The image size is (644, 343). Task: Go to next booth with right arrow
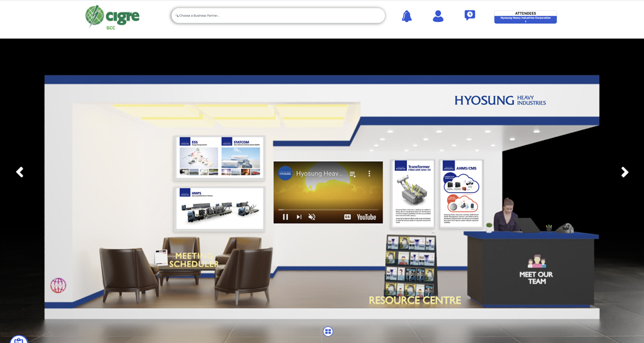pyautogui.click(x=624, y=172)
